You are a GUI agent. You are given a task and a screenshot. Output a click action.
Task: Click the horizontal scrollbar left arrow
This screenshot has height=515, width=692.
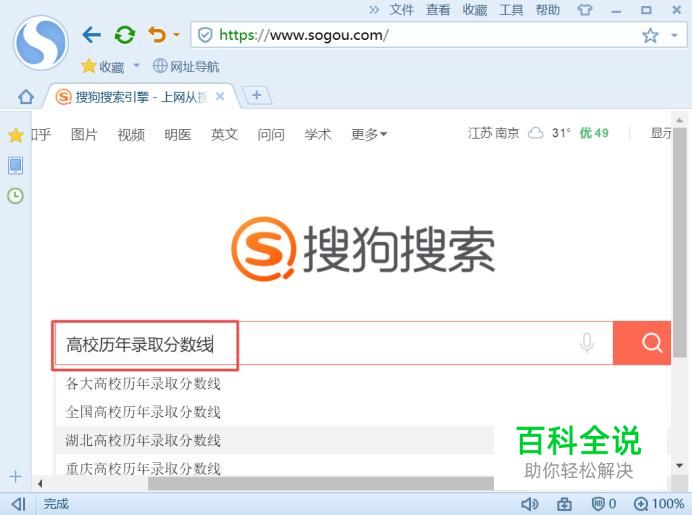[40, 484]
